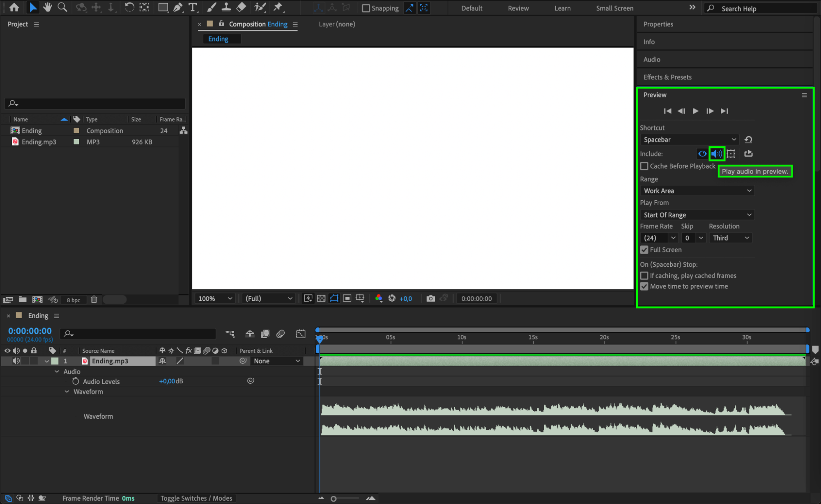Select Ending.mp3 in Project panel
821x504 pixels.
click(39, 142)
